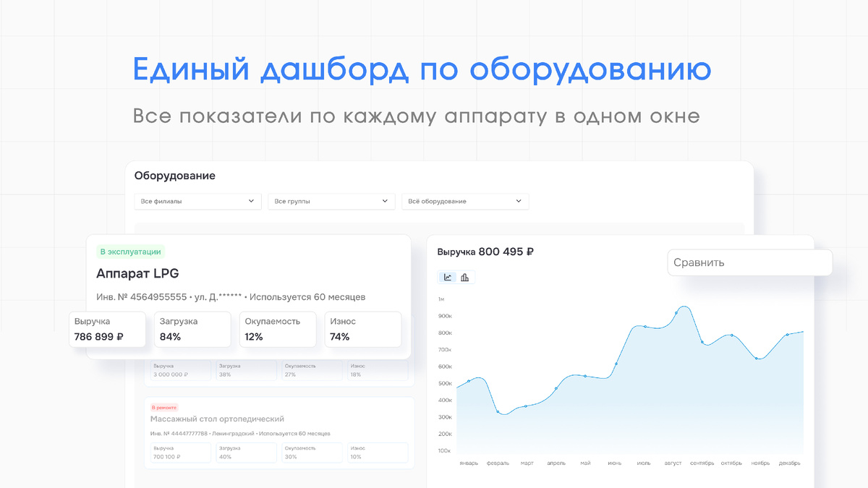Click the сентябрь data point on chart
868x488 pixels.
coord(702,342)
